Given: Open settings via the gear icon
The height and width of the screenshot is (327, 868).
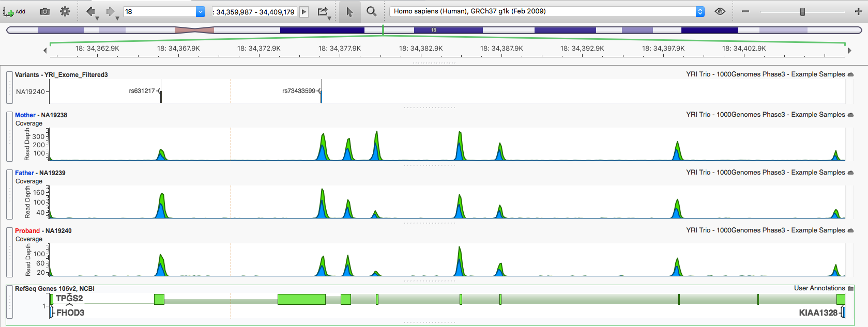Looking at the screenshot, I should tap(65, 11).
